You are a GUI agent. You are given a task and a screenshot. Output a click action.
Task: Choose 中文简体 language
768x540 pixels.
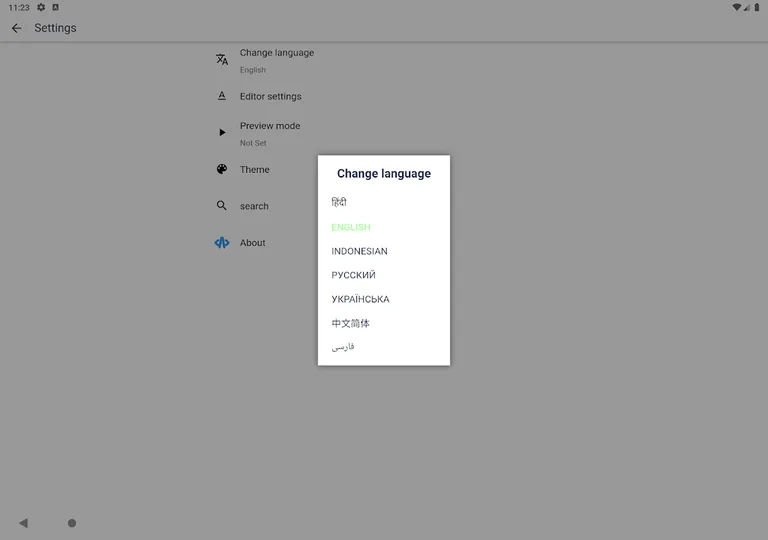coord(350,323)
